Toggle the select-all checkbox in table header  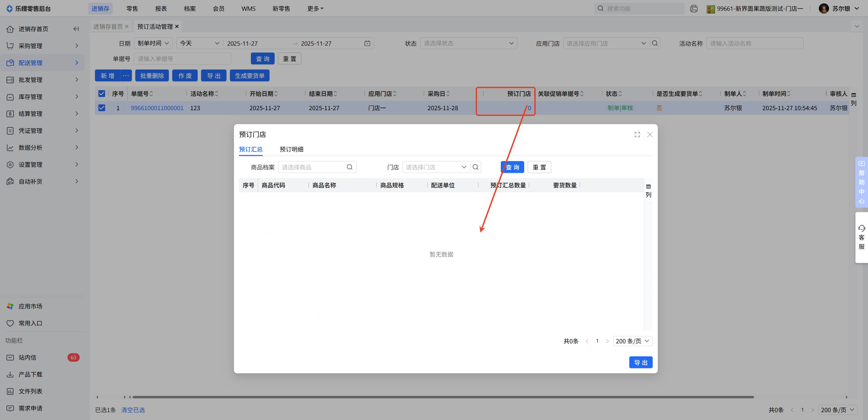tap(102, 94)
